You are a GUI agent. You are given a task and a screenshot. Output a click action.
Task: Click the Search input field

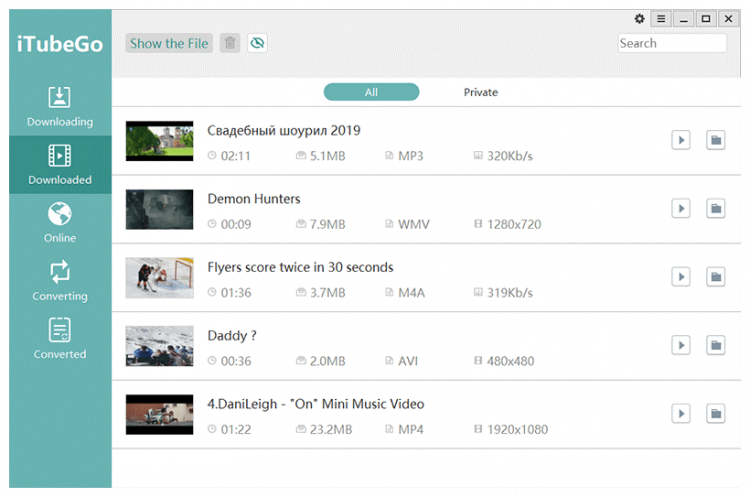click(x=672, y=43)
